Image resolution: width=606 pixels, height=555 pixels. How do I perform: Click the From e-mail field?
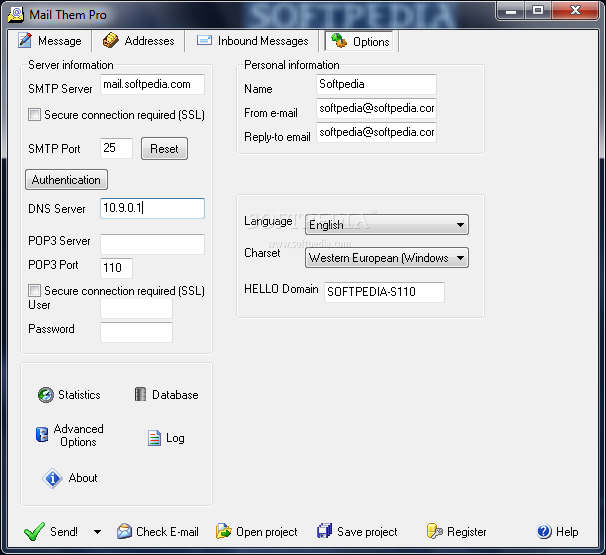pos(376,108)
